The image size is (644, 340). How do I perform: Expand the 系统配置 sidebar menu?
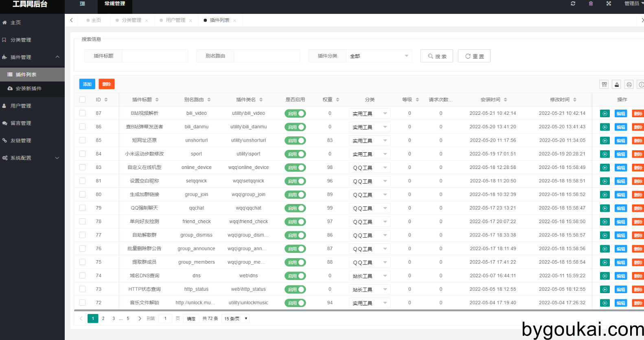click(x=32, y=158)
